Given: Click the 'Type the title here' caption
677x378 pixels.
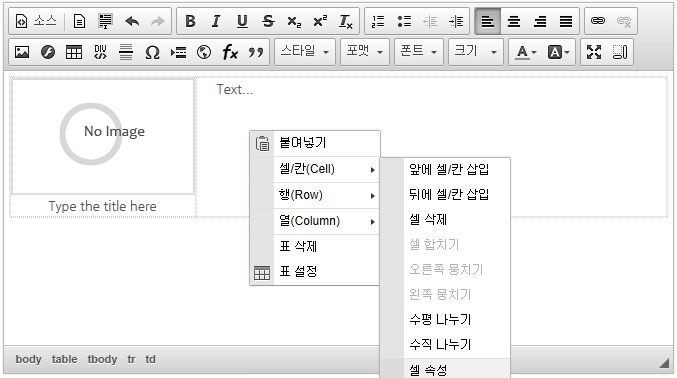Looking at the screenshot, I should (x=102, y=206).
